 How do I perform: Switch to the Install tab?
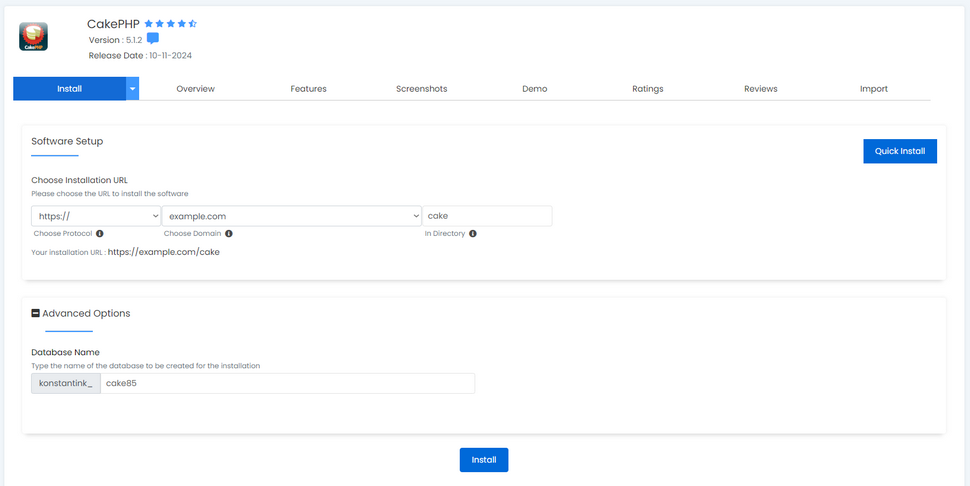click(69, 88)
